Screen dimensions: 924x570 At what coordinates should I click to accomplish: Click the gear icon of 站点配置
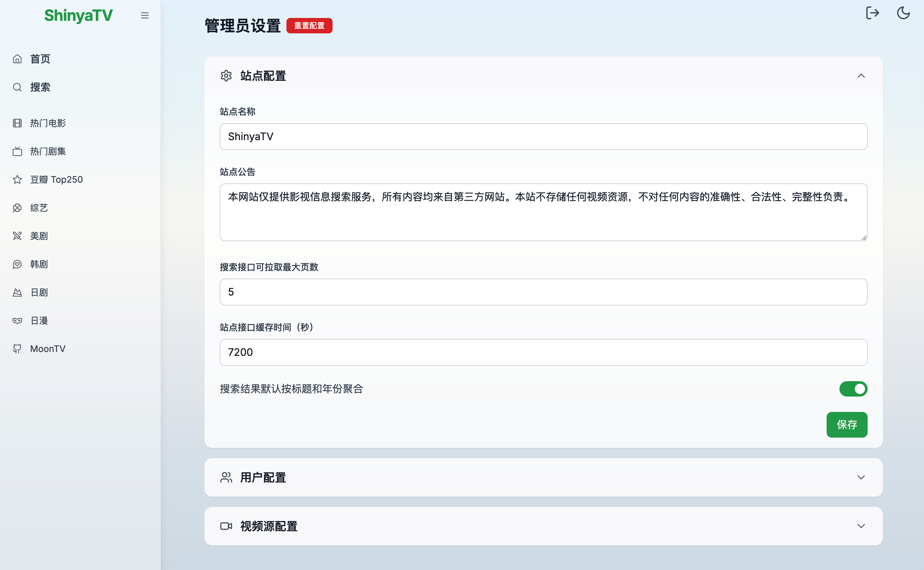coord(226,76)
